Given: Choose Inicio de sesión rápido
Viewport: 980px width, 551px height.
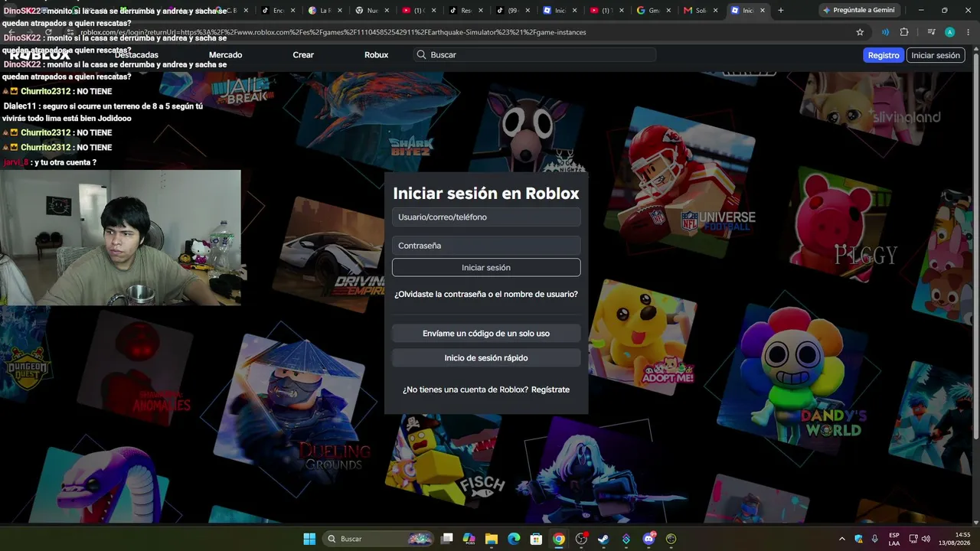Looking at the screenshot, I should [486, 358].
